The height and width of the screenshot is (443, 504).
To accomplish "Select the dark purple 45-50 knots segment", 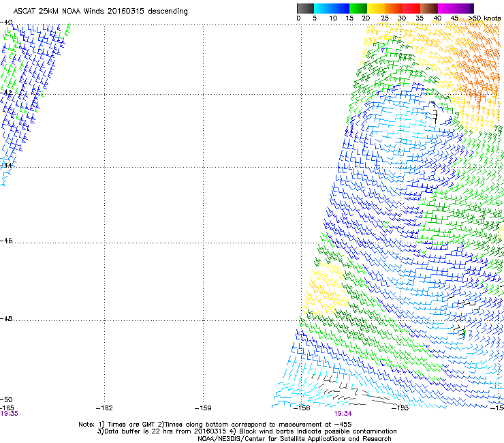I will (x=464, y=8).
